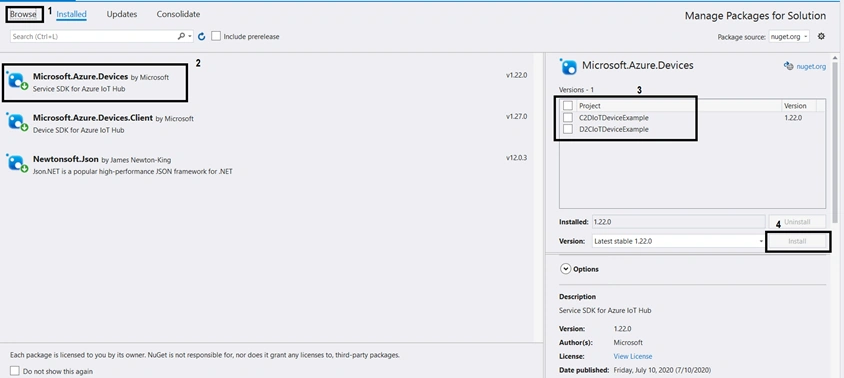Image resolution: width=844 pixels, height=378 pixels.
Task: Open package source settings gear
Action: pyautogui.click(x=821, y=37)
